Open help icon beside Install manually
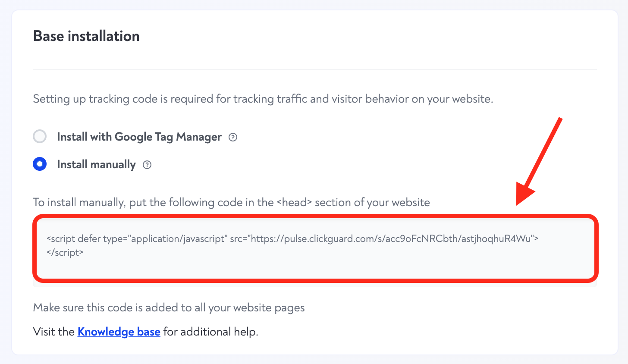The image size is (628, 364). pos(147,165)
